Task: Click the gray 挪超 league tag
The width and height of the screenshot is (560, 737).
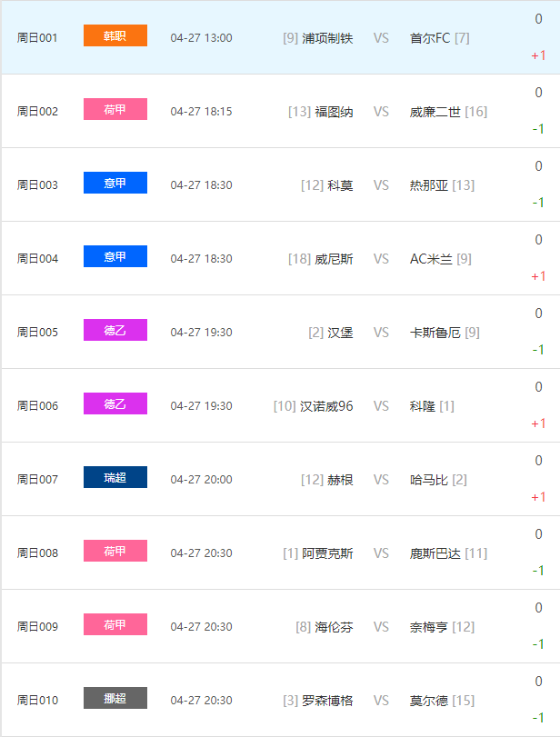Action: (115, 699)
